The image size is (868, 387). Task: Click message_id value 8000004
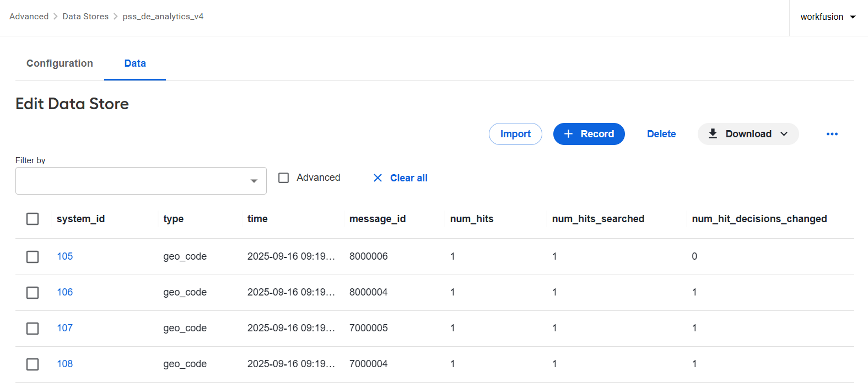pos(369,292)
